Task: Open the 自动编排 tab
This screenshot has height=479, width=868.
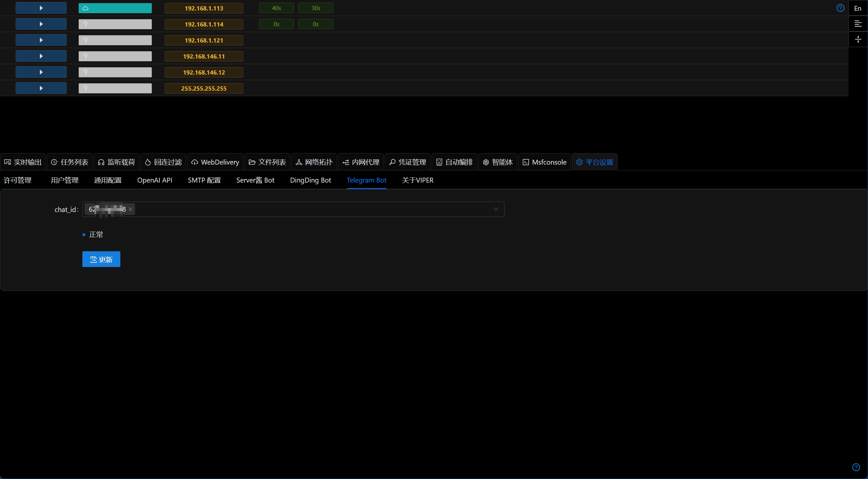Action: coord(455,162)
